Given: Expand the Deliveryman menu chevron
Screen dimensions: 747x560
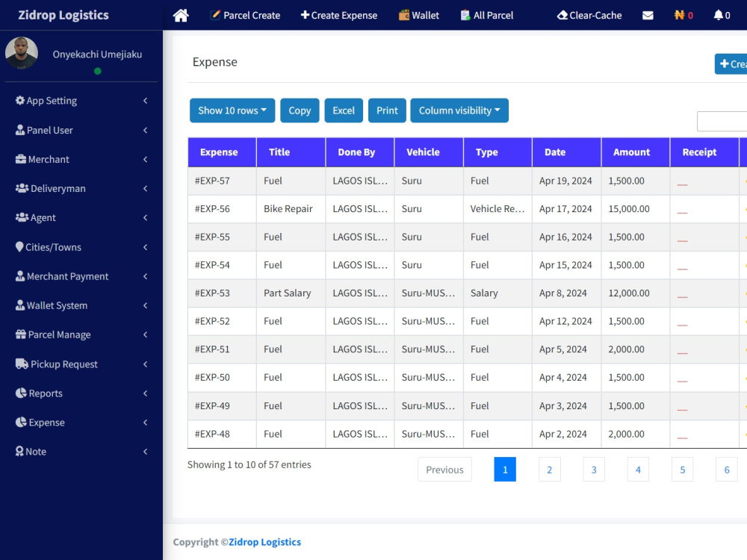Looking at the screenshot, I should (x=146, y=189).
